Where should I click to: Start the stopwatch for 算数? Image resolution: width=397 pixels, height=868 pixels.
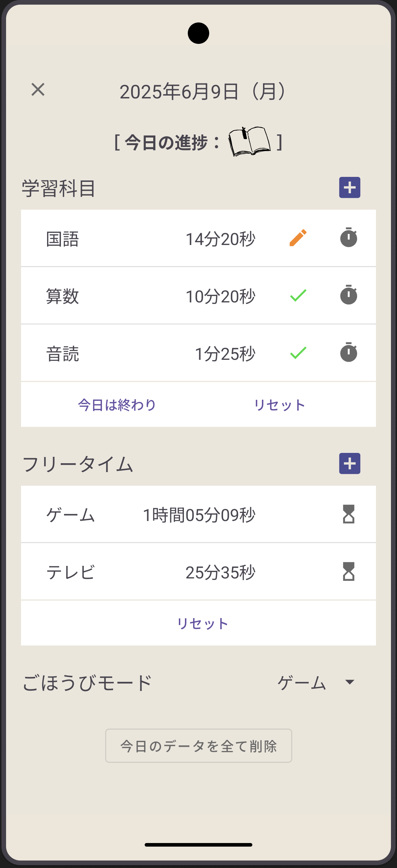point(349,295)
